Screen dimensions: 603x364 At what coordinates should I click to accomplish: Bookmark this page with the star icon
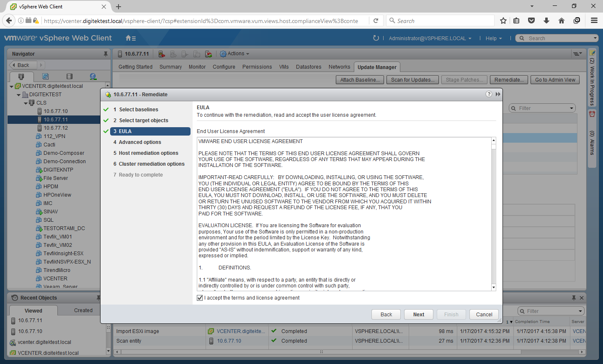[x=503, y=21]
